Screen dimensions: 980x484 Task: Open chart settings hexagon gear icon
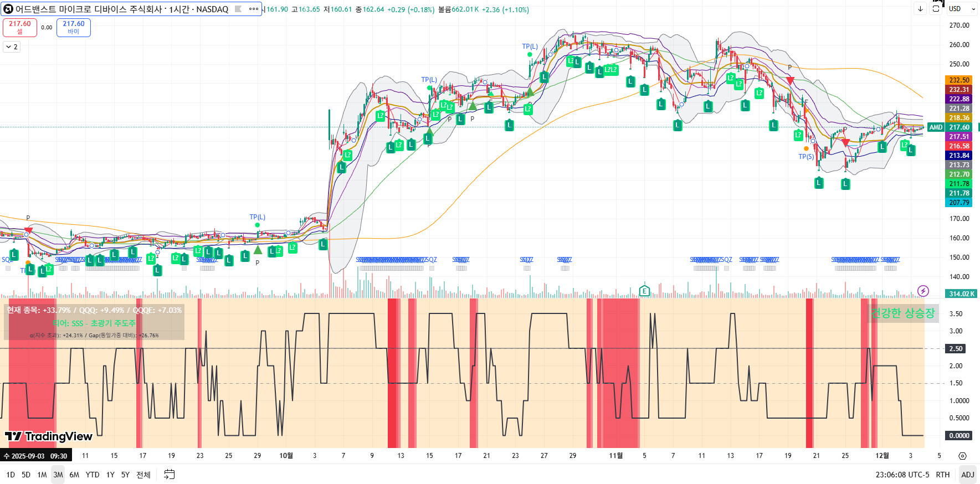pos(962,456)
